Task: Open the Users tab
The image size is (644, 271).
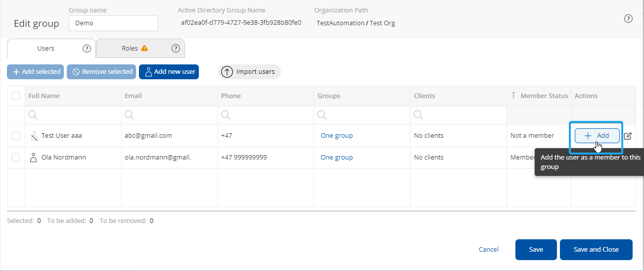Action: (x=46, y=49)
